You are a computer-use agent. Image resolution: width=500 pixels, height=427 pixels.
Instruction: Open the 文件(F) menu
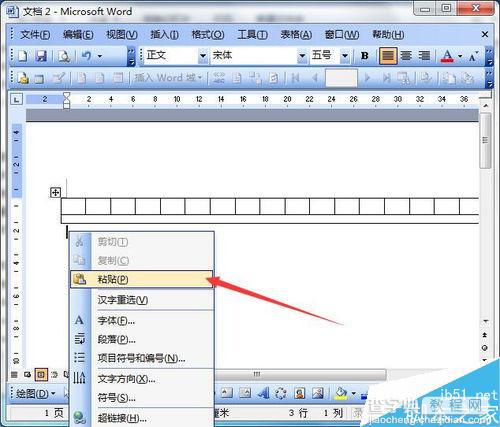pyautogui.click(x=35, y=34)
